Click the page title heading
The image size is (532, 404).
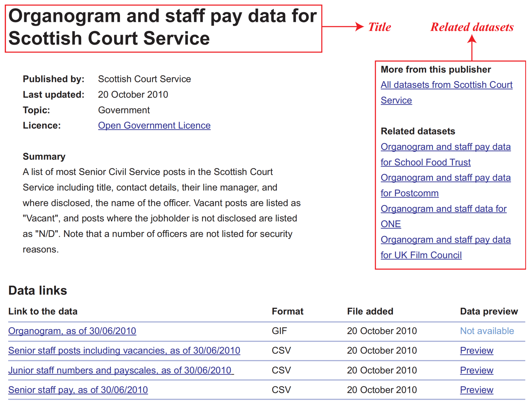pos(162,27)
